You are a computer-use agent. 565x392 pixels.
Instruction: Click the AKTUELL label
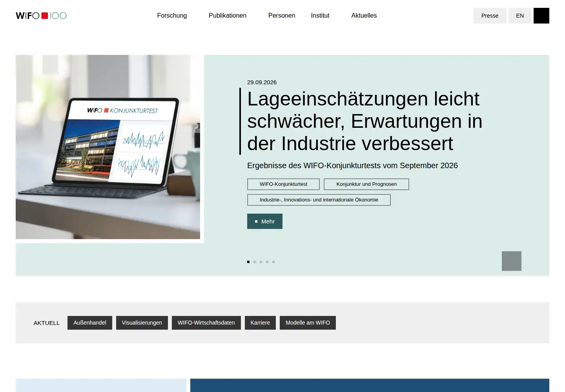click(x=47, y=323)
